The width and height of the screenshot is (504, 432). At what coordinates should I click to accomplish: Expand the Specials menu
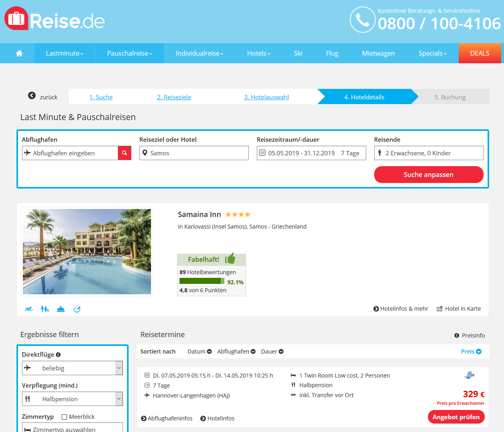tap(432, 53)
